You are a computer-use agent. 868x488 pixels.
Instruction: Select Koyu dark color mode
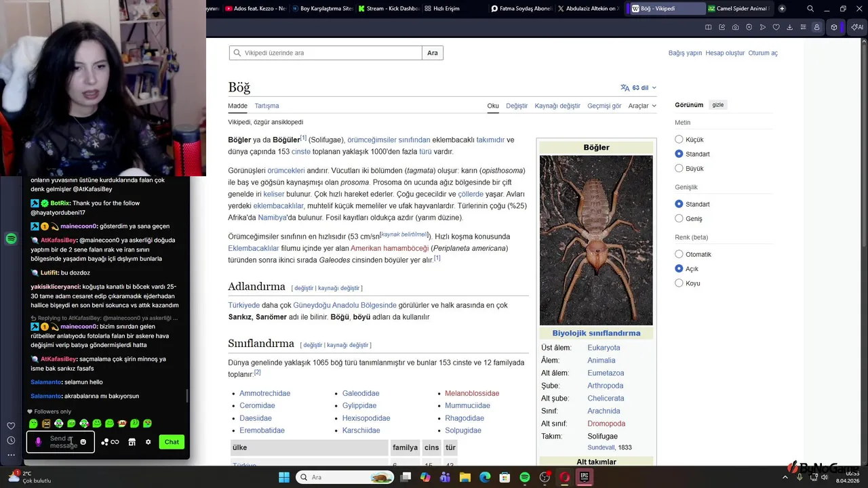coord(679,283)
